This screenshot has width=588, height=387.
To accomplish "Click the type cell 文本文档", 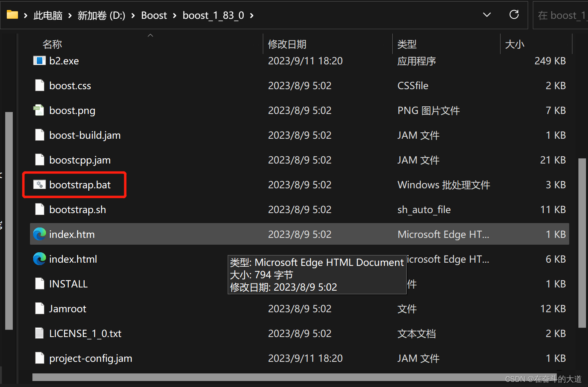I will point(417,333).
